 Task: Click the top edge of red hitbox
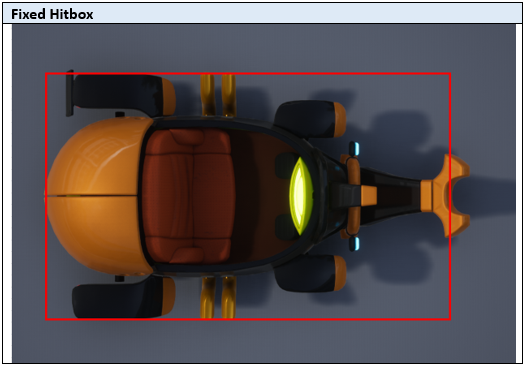(x=248, y=74)
